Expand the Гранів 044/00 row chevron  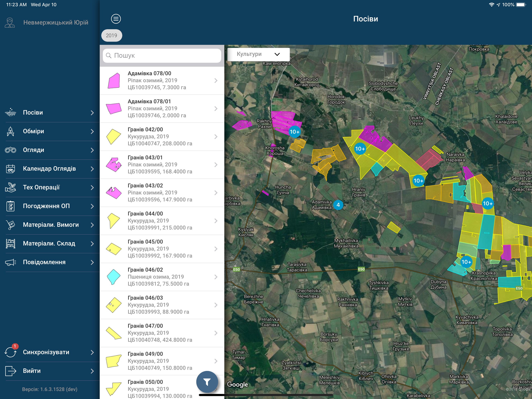(216, 221)
